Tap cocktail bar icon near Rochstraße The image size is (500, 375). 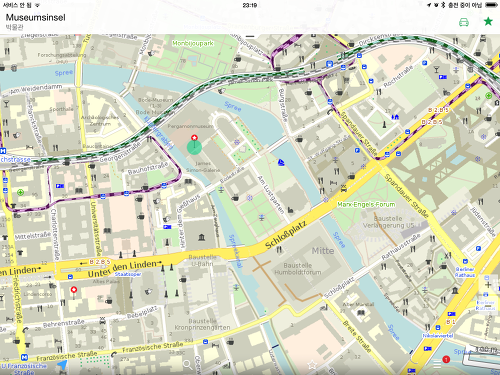(x=436, y=70)
